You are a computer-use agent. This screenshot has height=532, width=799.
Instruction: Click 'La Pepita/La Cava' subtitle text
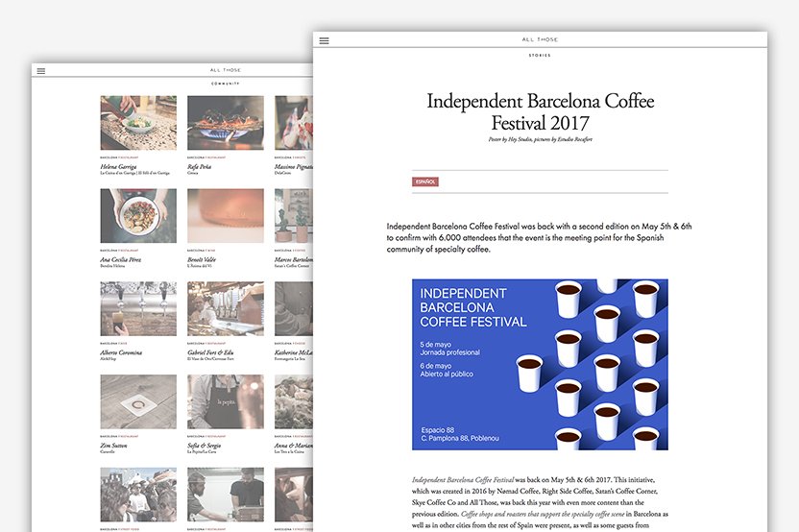pyautogui.click(x=202, y=451)
